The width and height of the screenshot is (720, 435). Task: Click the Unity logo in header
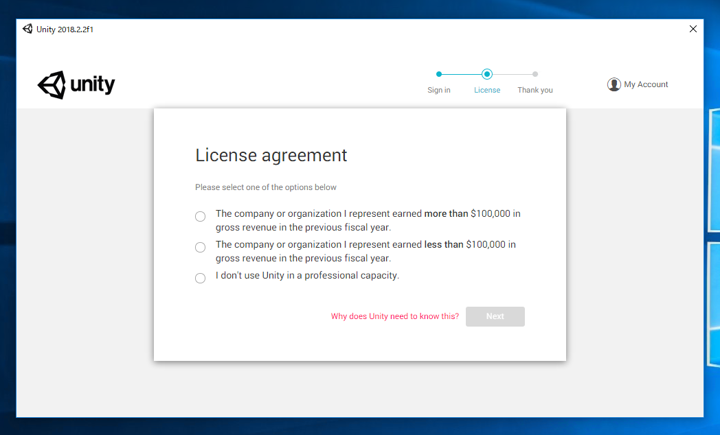(x=76, y=85)
